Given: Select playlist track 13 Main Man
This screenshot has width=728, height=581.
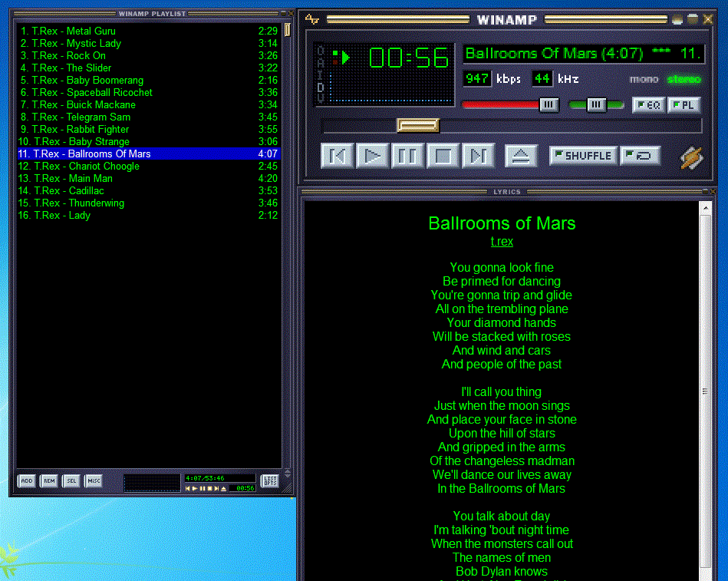Looking at the screenshot, I should click(x=149, y=178).
